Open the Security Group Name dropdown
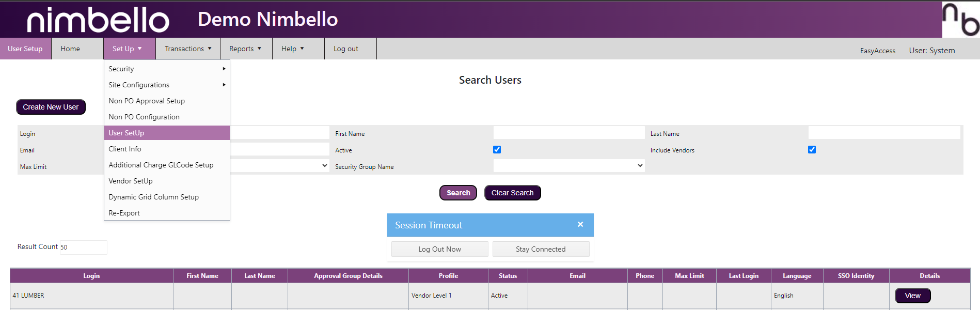The height and width of the screenshot is (310, 980). 568,166
